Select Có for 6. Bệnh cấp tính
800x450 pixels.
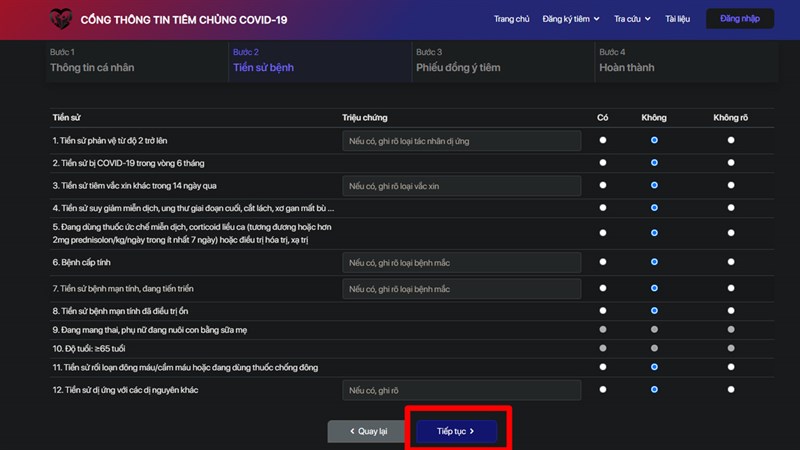tap(603, 262)
